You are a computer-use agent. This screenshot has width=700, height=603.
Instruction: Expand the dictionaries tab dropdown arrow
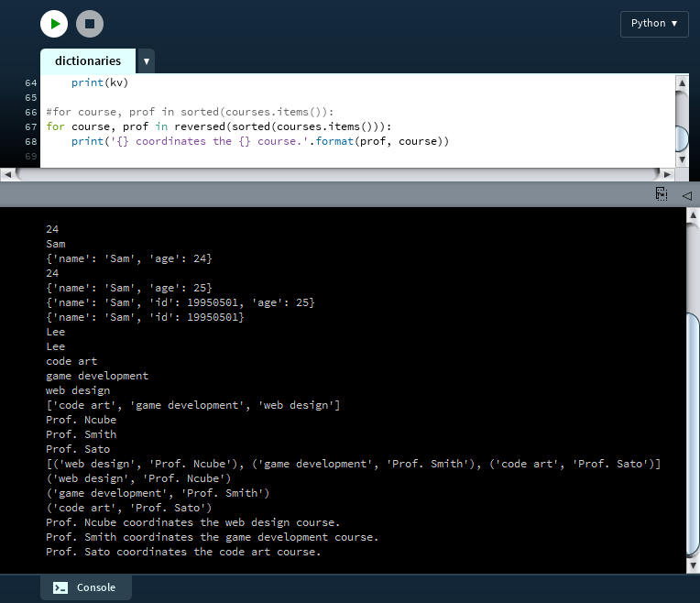pyautogui.click(x=147, y=61)
